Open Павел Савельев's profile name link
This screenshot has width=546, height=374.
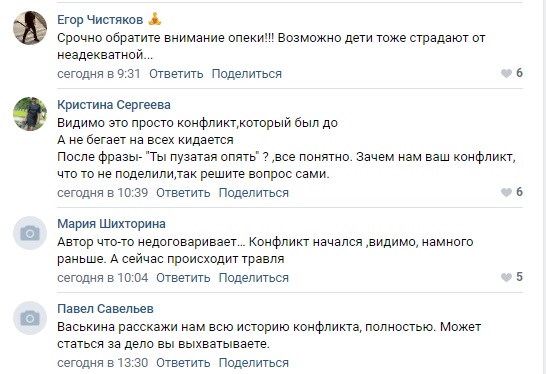(105, 309)
